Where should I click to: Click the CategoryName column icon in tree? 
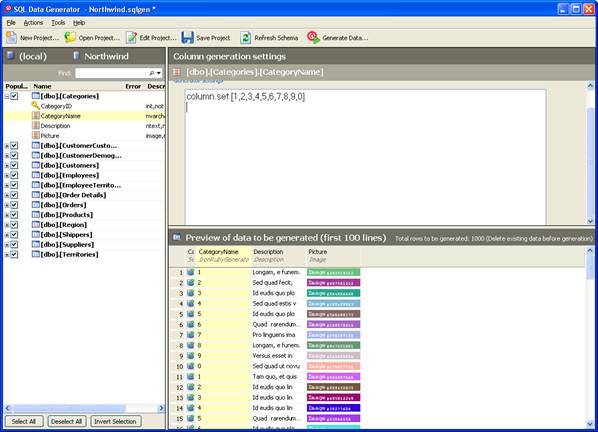coord(35,116)
